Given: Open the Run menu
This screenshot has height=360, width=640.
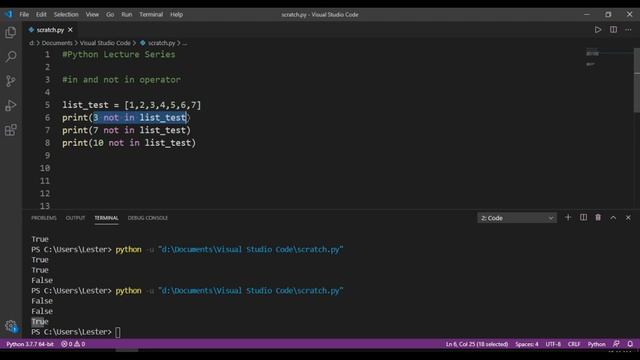Looking at the screenshot, I should [127, 14].
